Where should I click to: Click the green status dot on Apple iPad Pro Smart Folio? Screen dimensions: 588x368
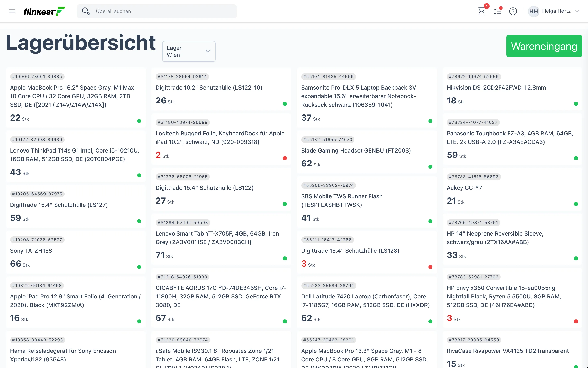click(x=139, y=321)
